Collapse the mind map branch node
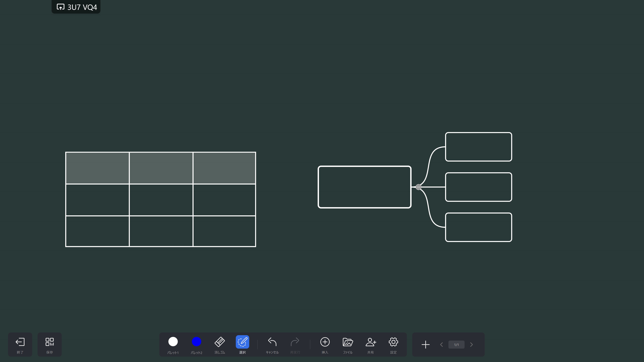 pyautogui.click(x=418, y=187)
